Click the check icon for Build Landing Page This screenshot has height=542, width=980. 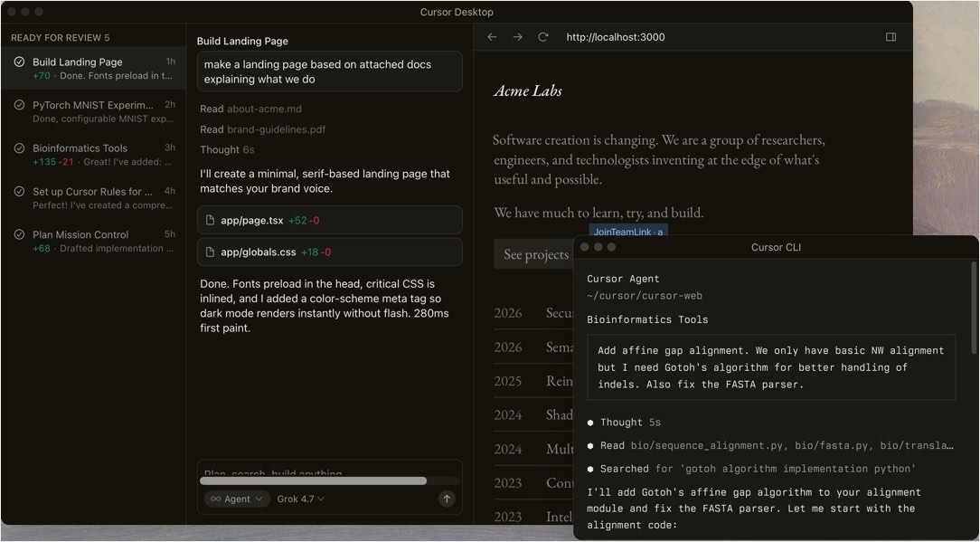(x=19, y=62)
